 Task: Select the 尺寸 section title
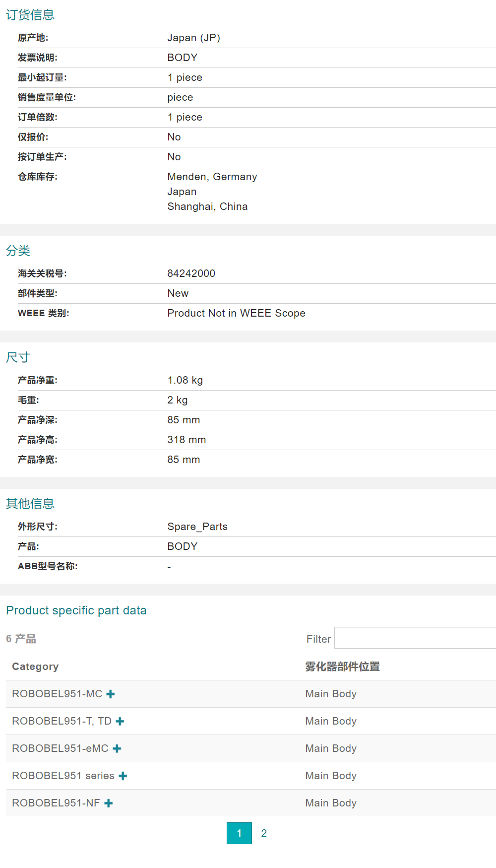[18, 357]
